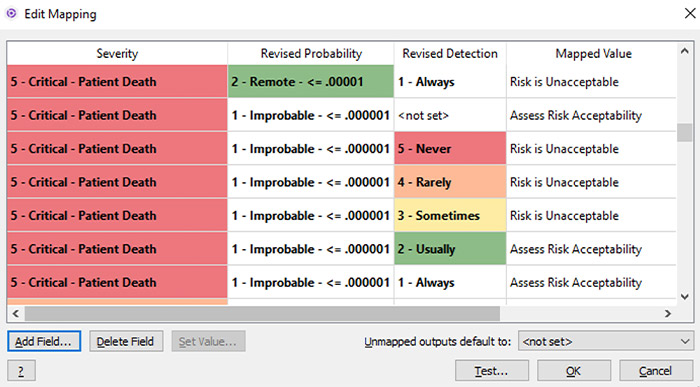The width and height of the screenshot is (700, 387).
Task: Click the horizontal scrollbar left arrow
Action: (x=16, y=313)
